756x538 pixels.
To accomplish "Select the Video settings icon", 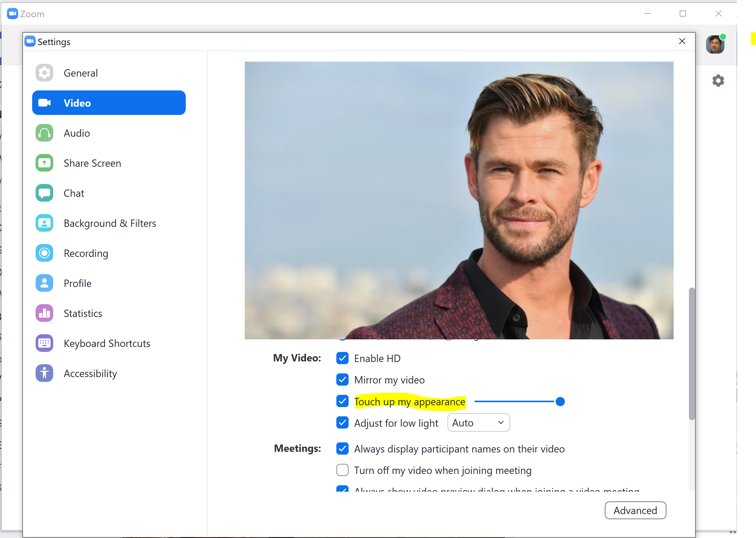I will [x=44, y=103].
